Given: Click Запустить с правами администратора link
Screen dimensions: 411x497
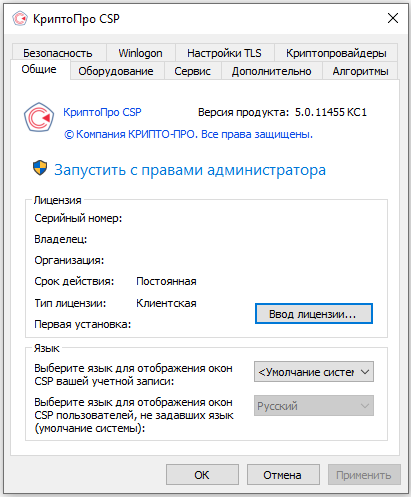Looking at the screenshot, I should point(190,170).
